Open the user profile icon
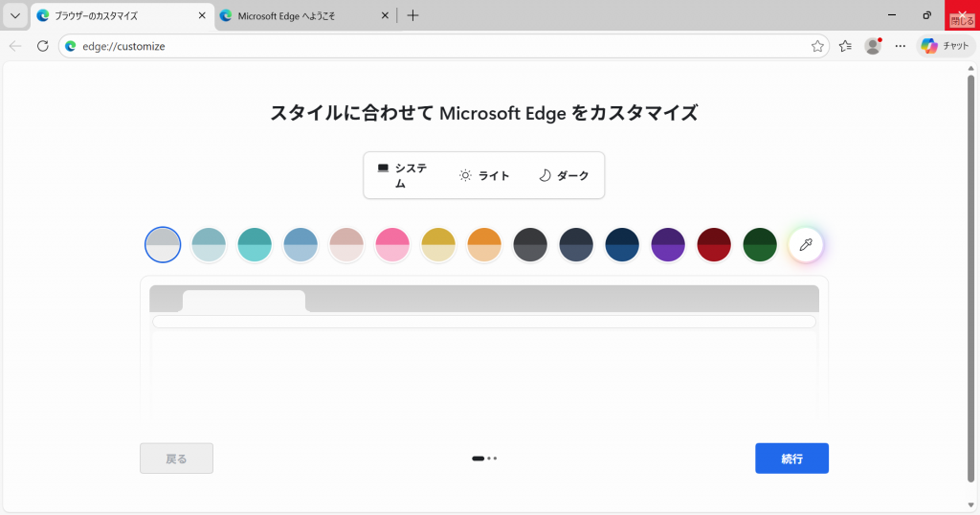Image resolution: width=980 pixels, height=515 pixels. (x=872, y=46)
